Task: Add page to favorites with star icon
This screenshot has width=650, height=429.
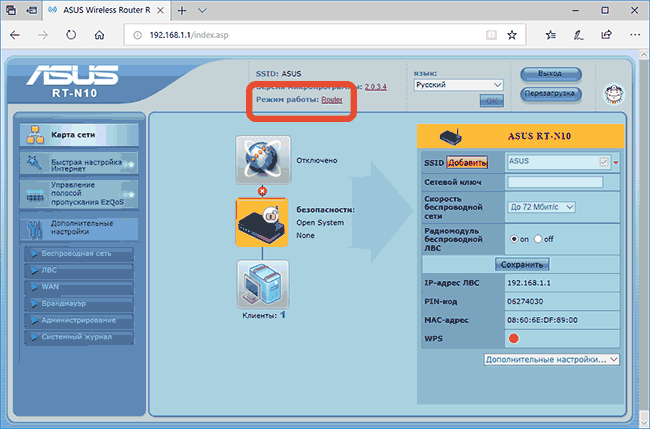Action: click(x=512, y=34)
